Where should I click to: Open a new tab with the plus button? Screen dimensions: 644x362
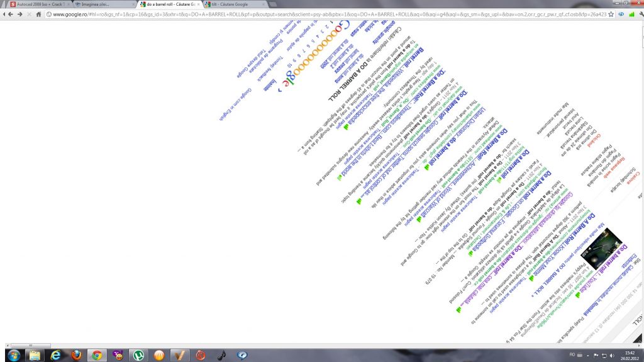pyautogui.click(x=273, y=4)
